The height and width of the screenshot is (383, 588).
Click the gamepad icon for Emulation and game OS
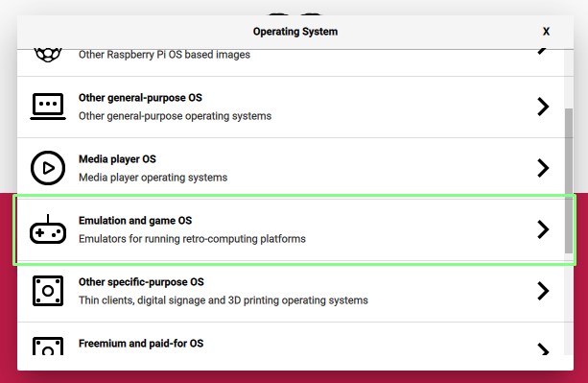48,229
